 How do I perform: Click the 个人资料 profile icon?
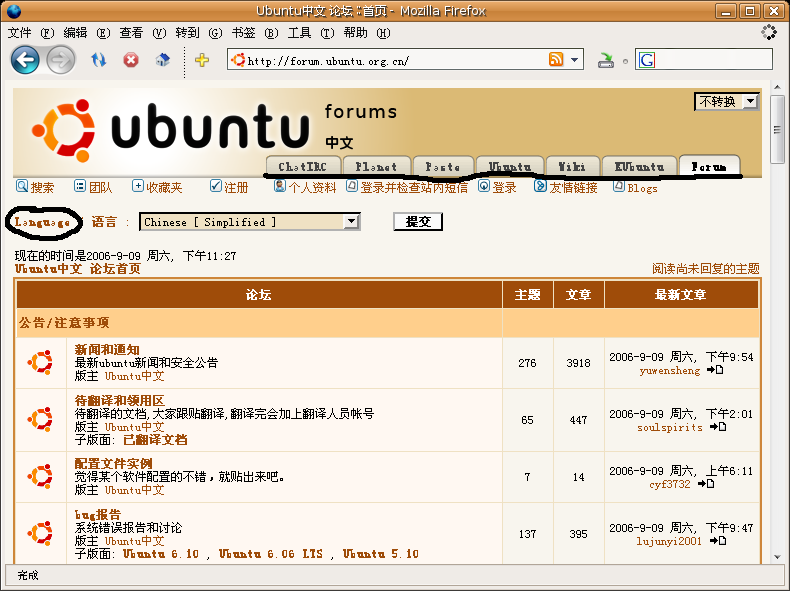[280, 186]
